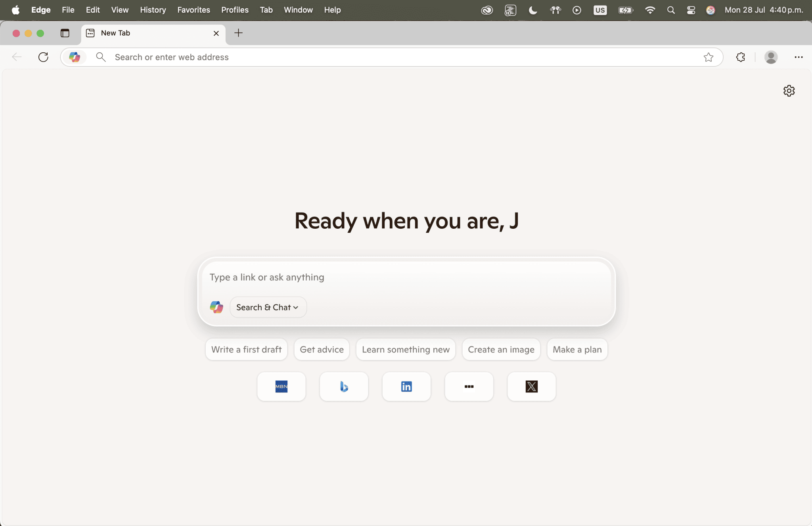
Task: Open the X quick link tile
Action: point(531,386)
